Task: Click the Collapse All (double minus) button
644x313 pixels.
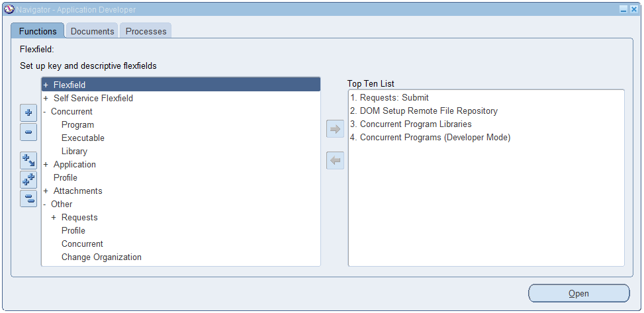Action: coord(28,199)
